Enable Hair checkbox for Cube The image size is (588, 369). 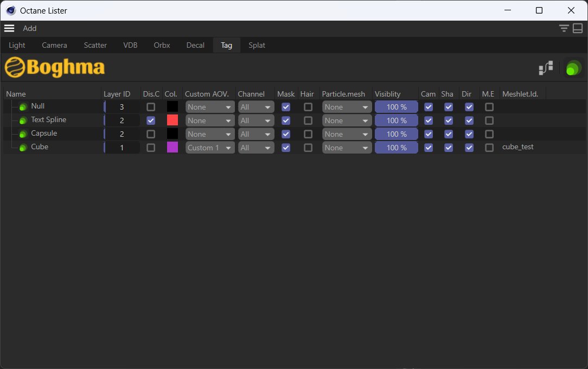coord(308,148)
